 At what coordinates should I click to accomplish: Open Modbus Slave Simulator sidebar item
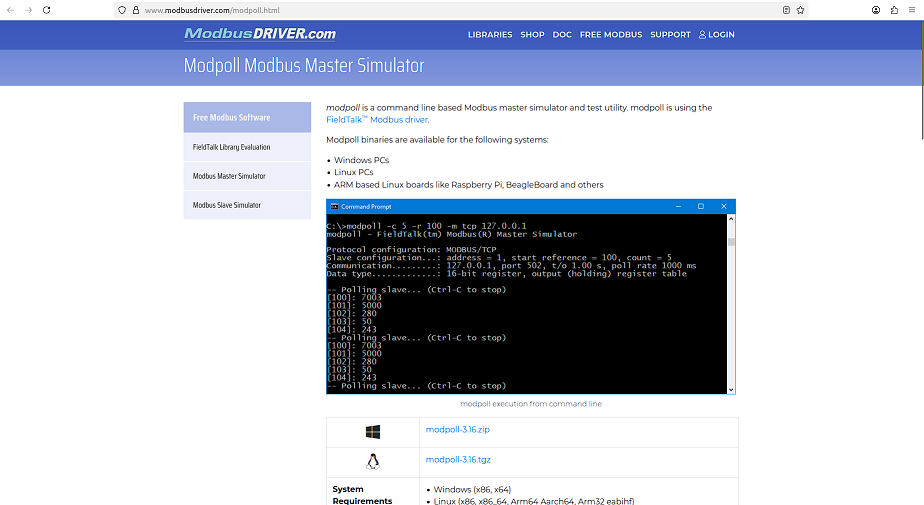pos(227,205)
